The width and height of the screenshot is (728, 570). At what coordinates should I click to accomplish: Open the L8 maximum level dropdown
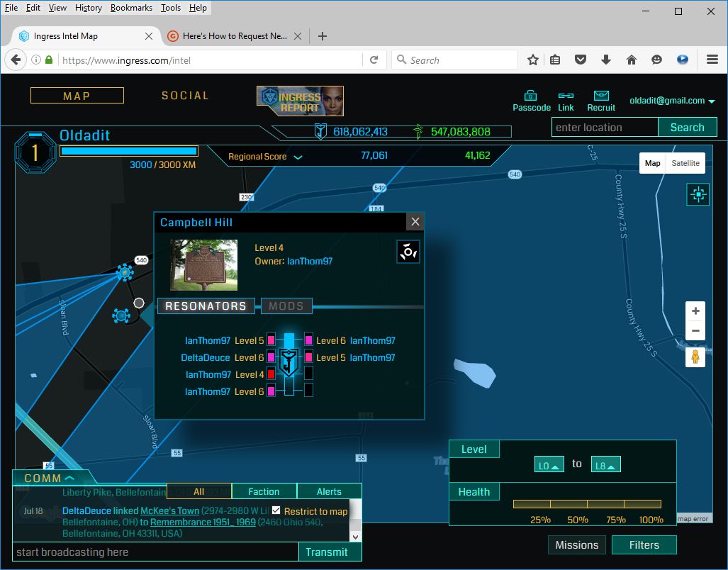[606, 465]
